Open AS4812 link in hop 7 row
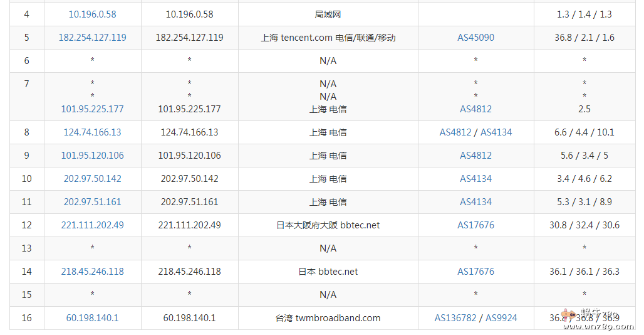The width and height of the screenshot is (644, 335). (x=475, y=109)
